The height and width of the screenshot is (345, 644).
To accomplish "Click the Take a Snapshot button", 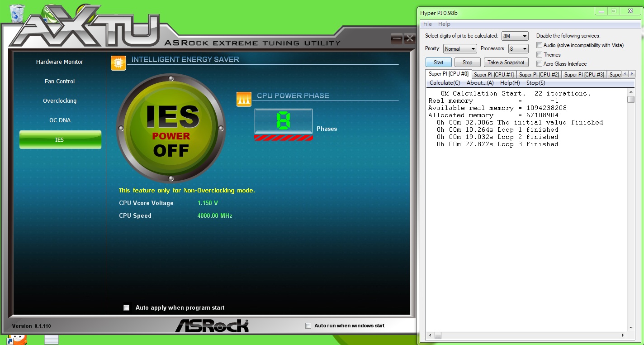I will pos(506,62).
